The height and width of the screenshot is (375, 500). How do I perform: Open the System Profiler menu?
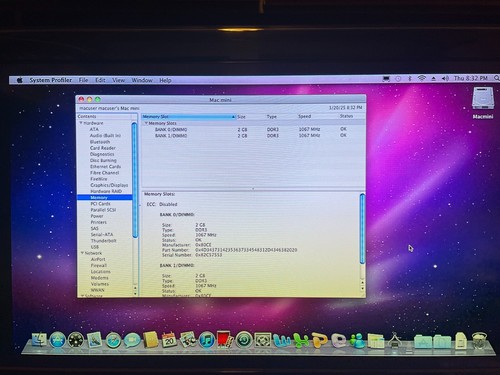click(x=51, y=80)
